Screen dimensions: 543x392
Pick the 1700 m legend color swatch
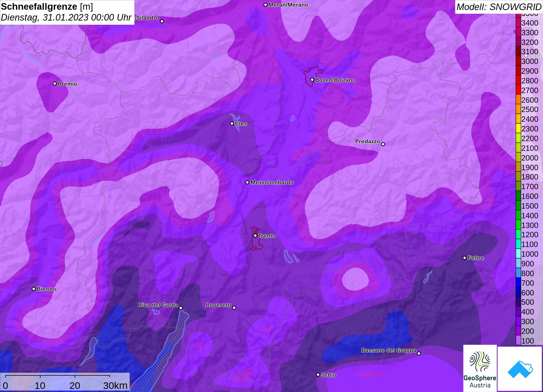click(518, 187)
